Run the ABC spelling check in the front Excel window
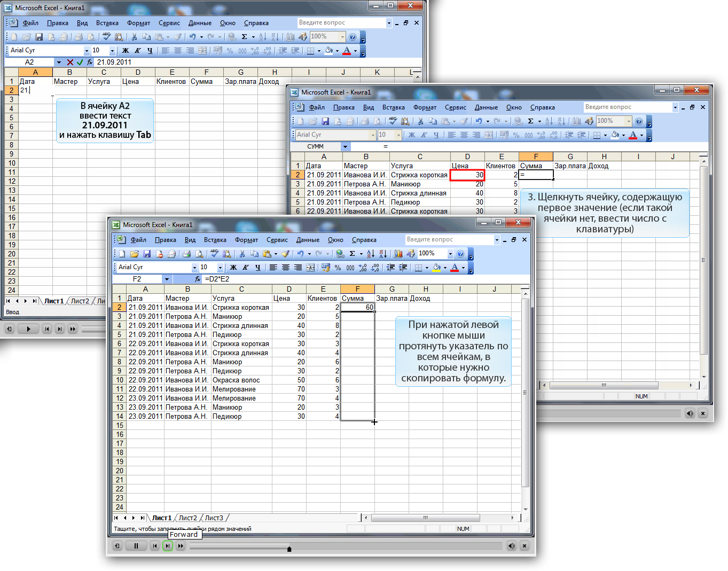728x571 pixels. click(214, 254)
